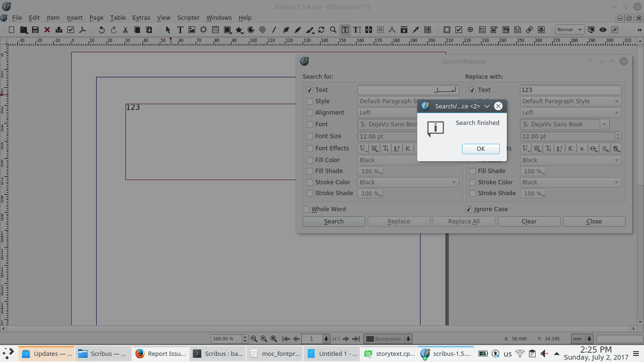Toggle preview mode eye icon
This screenshot has height=362, width=644.
603,30
